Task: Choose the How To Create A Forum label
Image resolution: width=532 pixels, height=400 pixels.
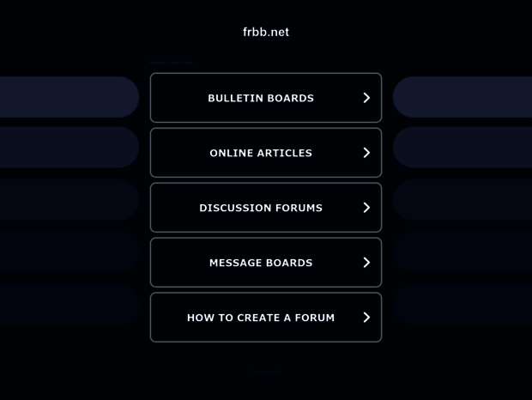Action: pyautogui.click(x=261, y=318)
